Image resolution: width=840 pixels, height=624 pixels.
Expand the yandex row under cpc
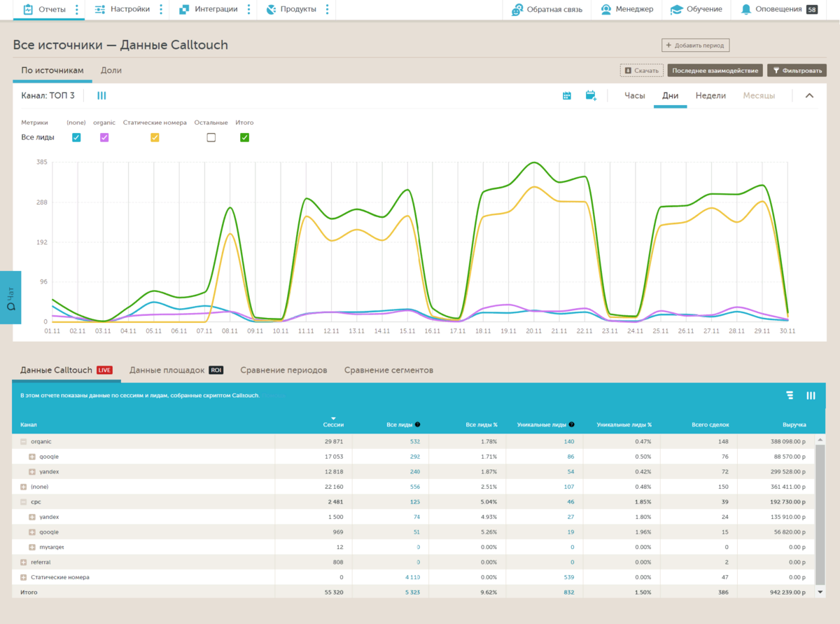coord(32,517)
